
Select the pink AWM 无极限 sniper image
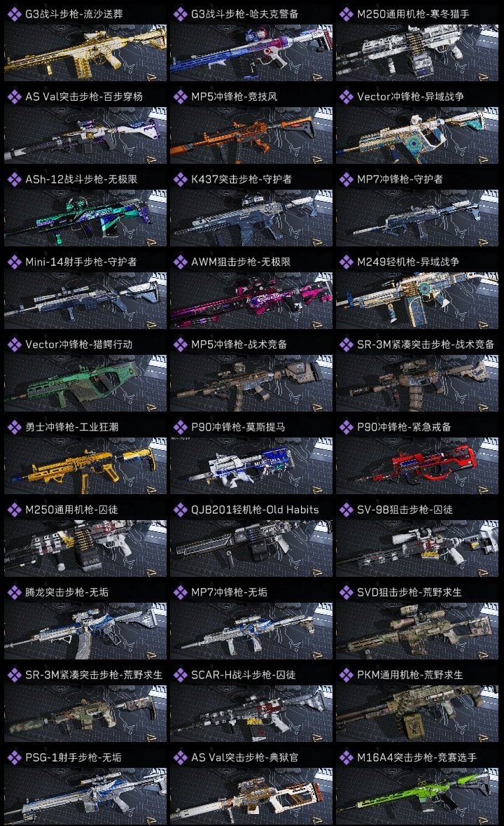tap(251, 301)
